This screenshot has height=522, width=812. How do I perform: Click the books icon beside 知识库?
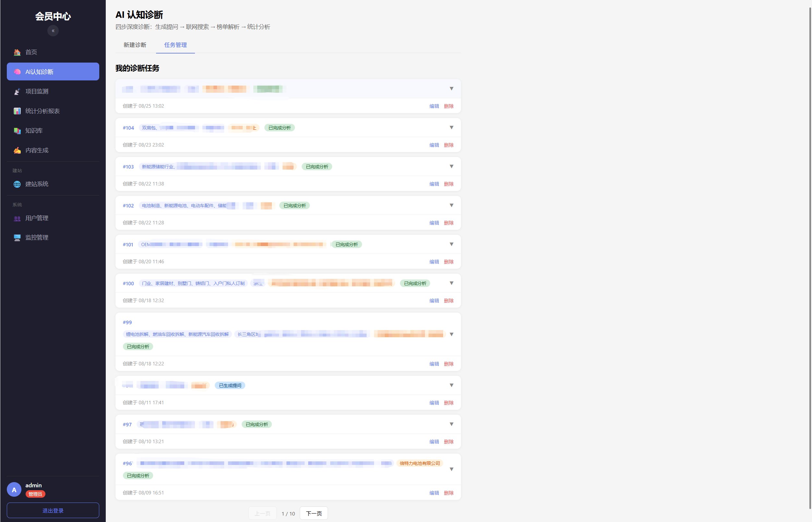pos(17,131)
